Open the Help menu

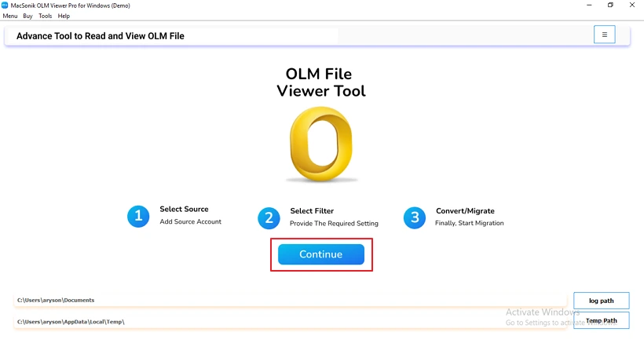64,16
